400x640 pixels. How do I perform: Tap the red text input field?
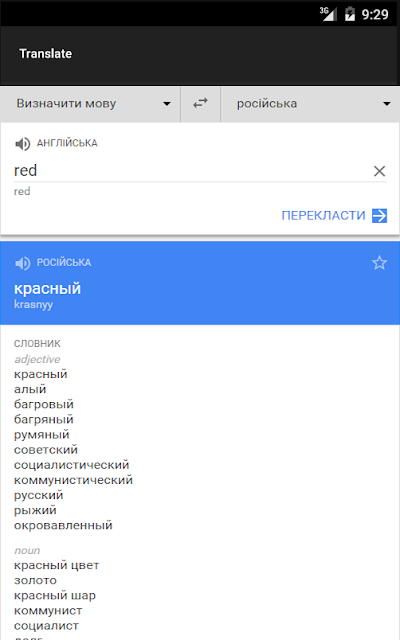point(192,171)
